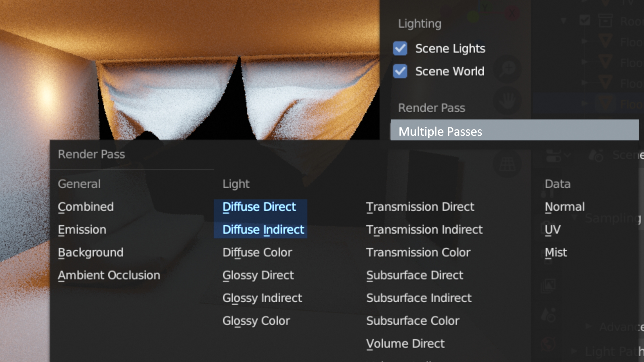Select the Transmission Indirect pass
The height and width of the screenshot is (362, 644).
pyautogui.click(x=424, y=230)
